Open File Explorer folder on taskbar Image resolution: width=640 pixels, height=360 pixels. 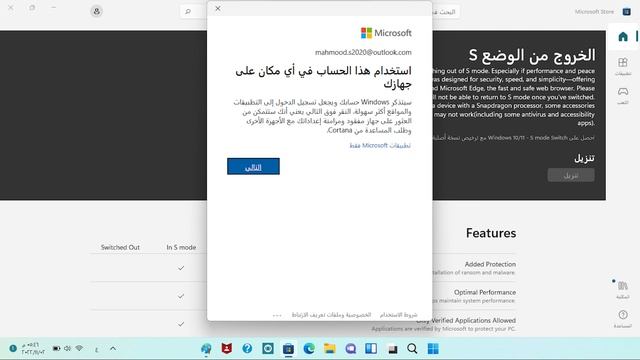(x=330, y=349)
